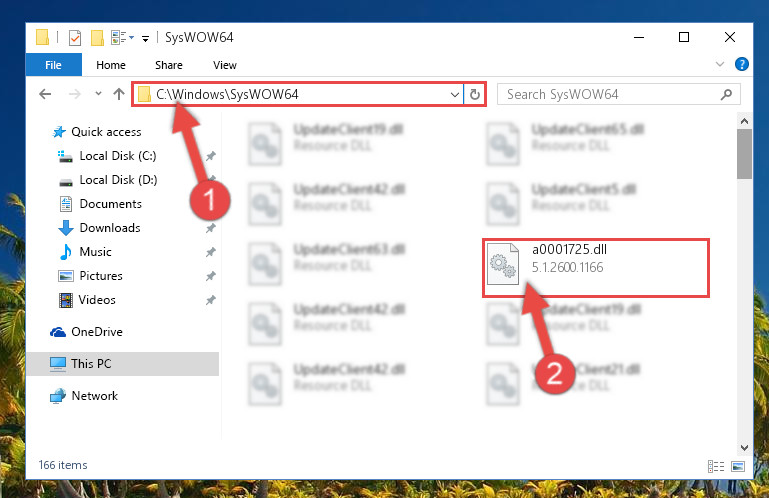This screenshot has height=498, width=769.
Task: Open Downloads in the navigation pane
Action: pyautogui.click(x=110, y=228)
